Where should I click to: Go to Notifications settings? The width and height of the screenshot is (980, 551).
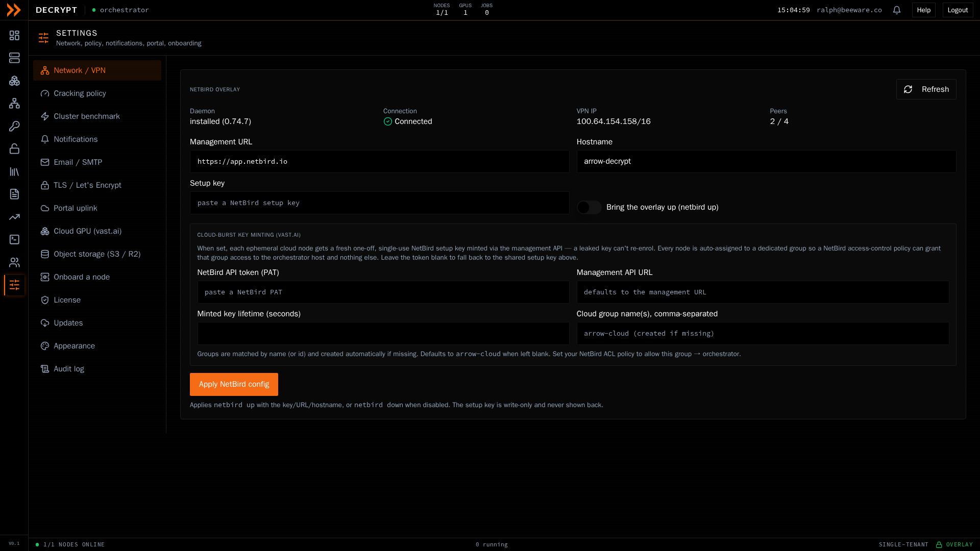coord(97,139)
